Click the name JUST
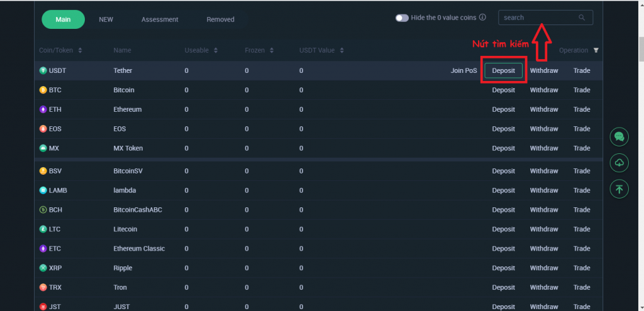 [x=121, y=307]
